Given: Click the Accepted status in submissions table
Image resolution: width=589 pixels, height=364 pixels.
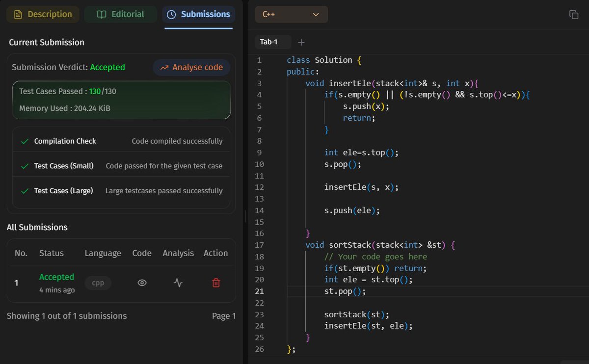Looking at the screenshot, I should [56, 277].
